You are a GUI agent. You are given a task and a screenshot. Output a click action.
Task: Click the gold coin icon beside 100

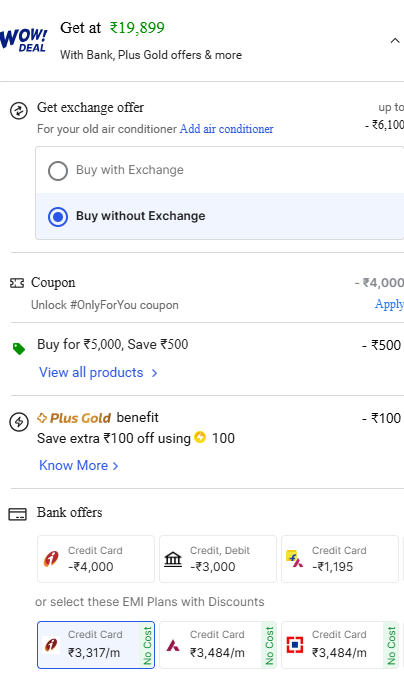(200, 437)
